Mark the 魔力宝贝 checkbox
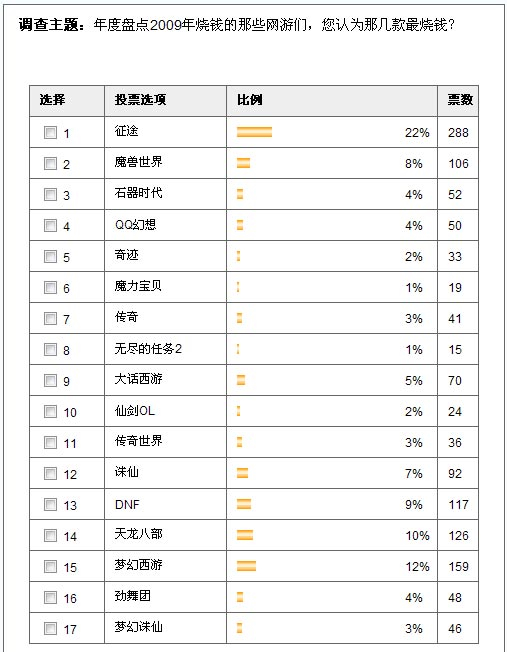507x652 pixels. (x=50, y=287)
